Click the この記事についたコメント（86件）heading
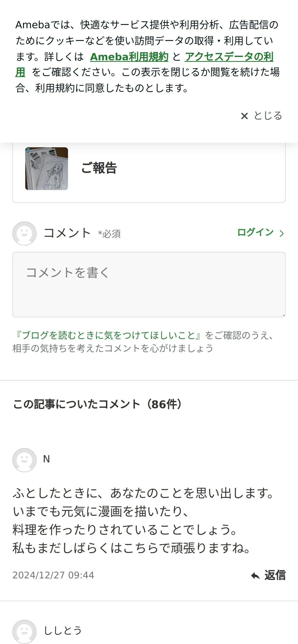Image resolution: width=298 pixels, height=644 pixels. tap(97, 404)
